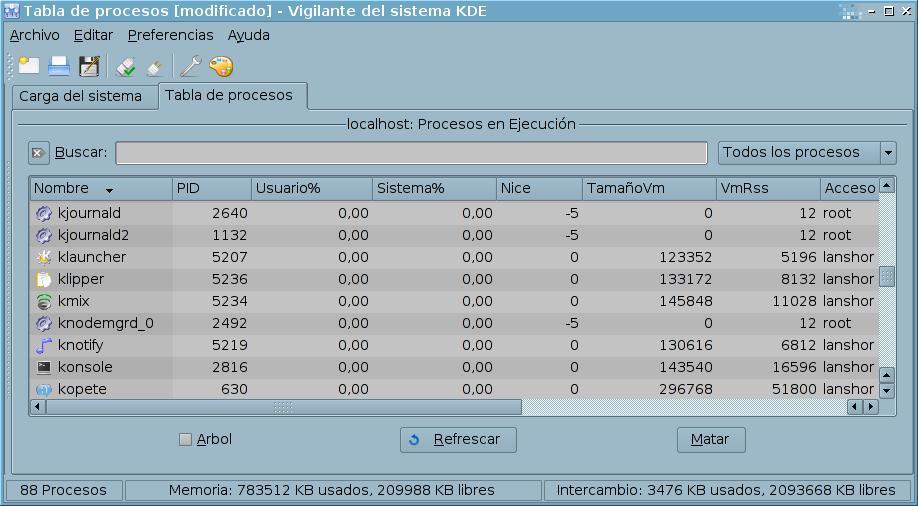This screenshot has height=506, width=918.
Task: Click the kopete messenger icon
Action: coord(44,389)
